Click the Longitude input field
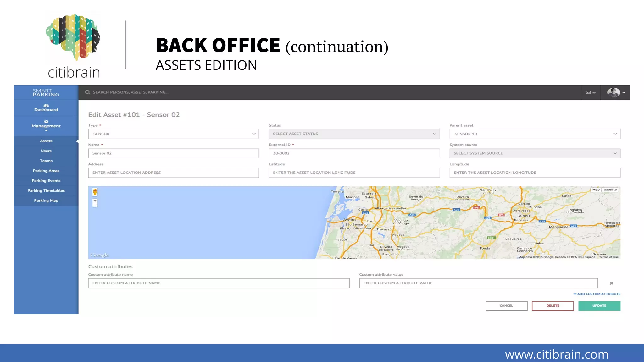The height and width of the screenshot is (362, 644). point(535,173)
